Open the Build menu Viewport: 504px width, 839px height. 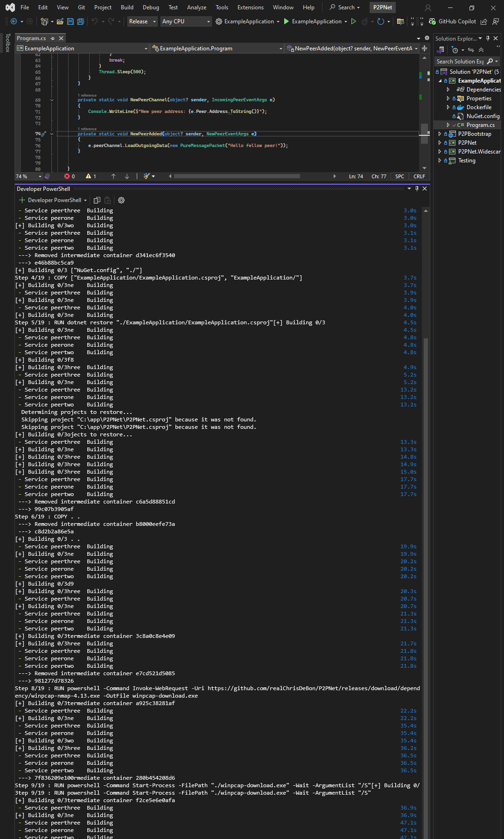[127, 7]
